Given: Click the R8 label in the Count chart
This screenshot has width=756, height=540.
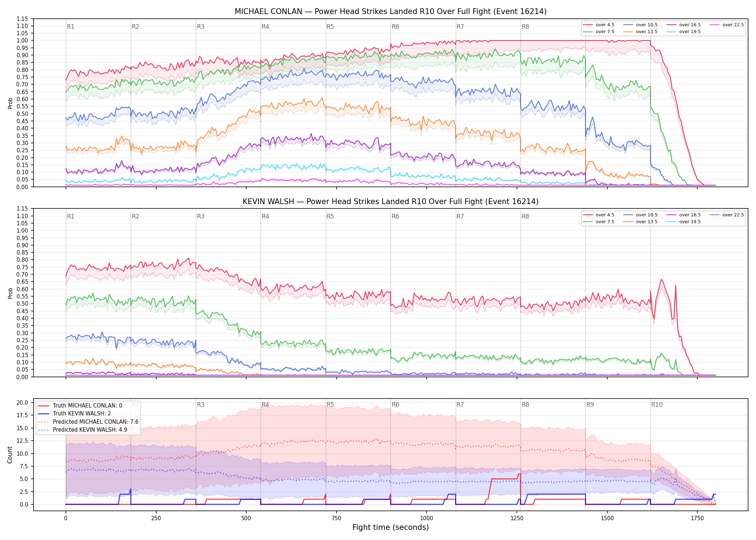Looking at the screenshot, I should click(525, 405).
